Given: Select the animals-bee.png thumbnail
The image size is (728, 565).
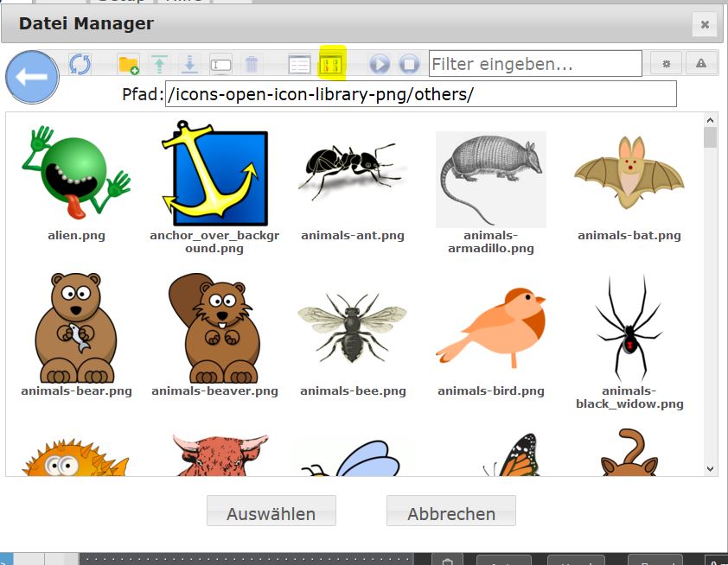Looking at the screenshot, I should (352, 328).
